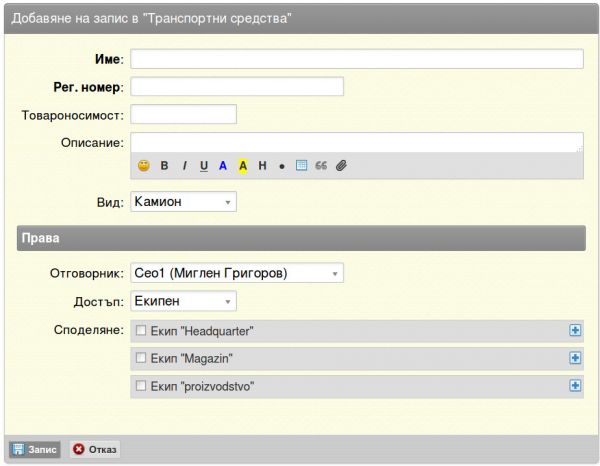Check the Екип "Magazin" checkbox
The width and height of the screenshot is (600, 466).
click(141, 358)
